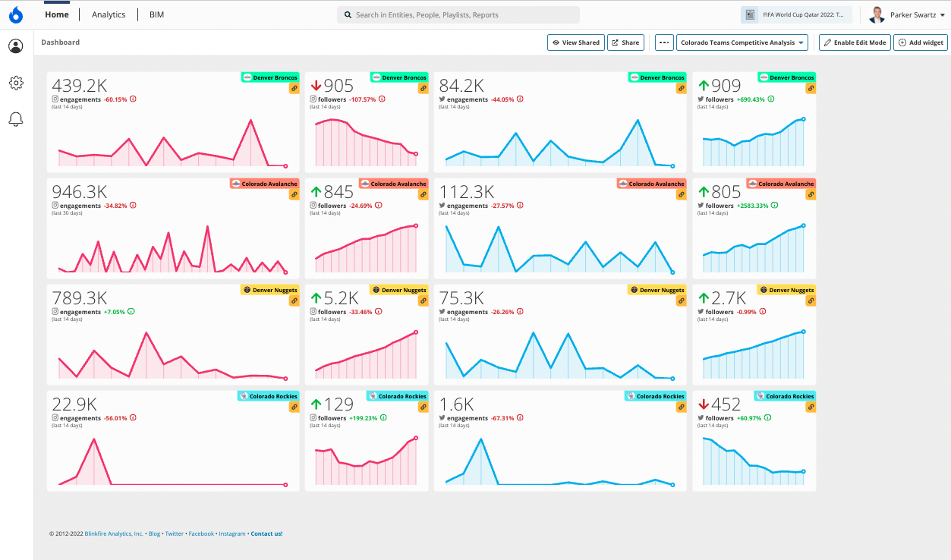951x560 pixels.
Task: Click link icon on Broncos 909 followers widget
Action: click(x=811, y=89)
